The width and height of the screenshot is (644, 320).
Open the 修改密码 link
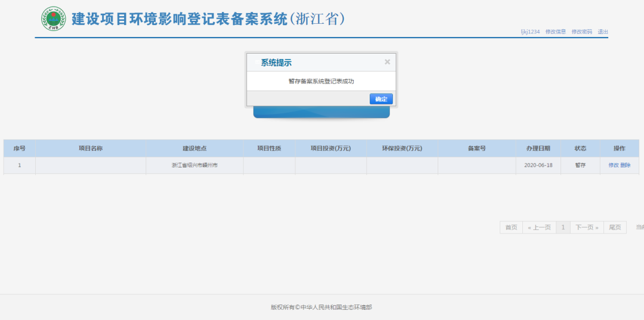click(x=581, y=32)
